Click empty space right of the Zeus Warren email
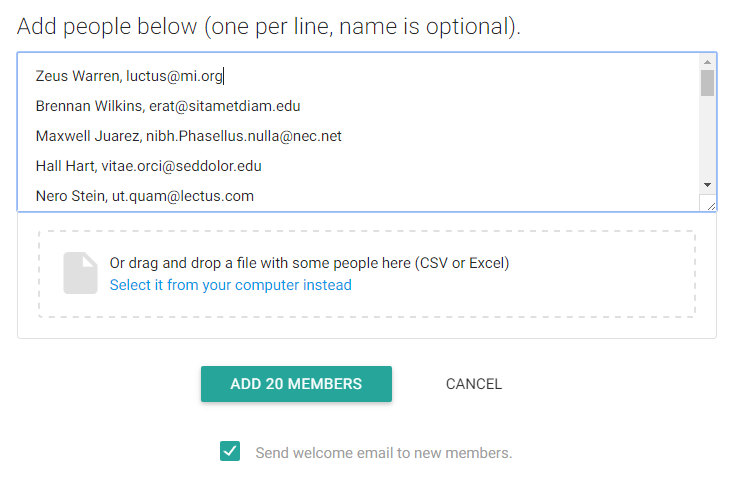Viewport: 743px width, 495px height. [450, 76]
